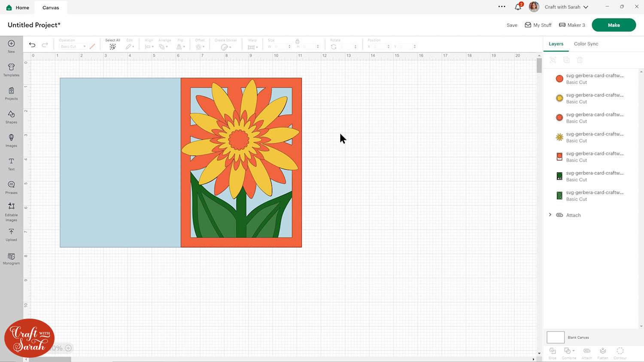Open the notifications bell
The height and width of the screenshot is (362, 644).
click(x=518, y=7)
